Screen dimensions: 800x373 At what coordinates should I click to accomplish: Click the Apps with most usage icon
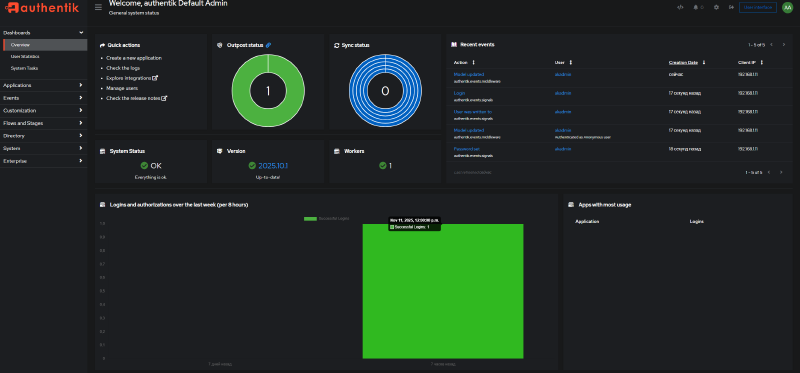point(571,205)
